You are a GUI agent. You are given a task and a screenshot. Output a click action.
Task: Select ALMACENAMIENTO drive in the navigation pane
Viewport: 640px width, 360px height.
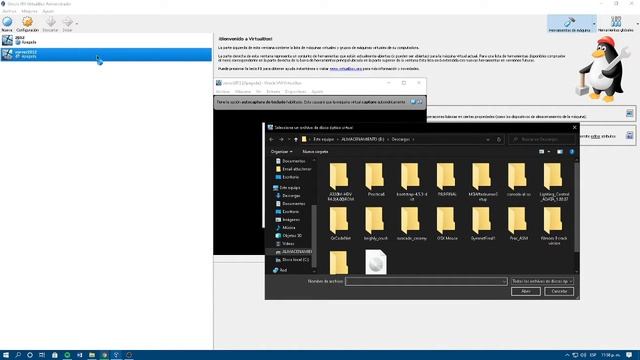(x=293, y=251)
